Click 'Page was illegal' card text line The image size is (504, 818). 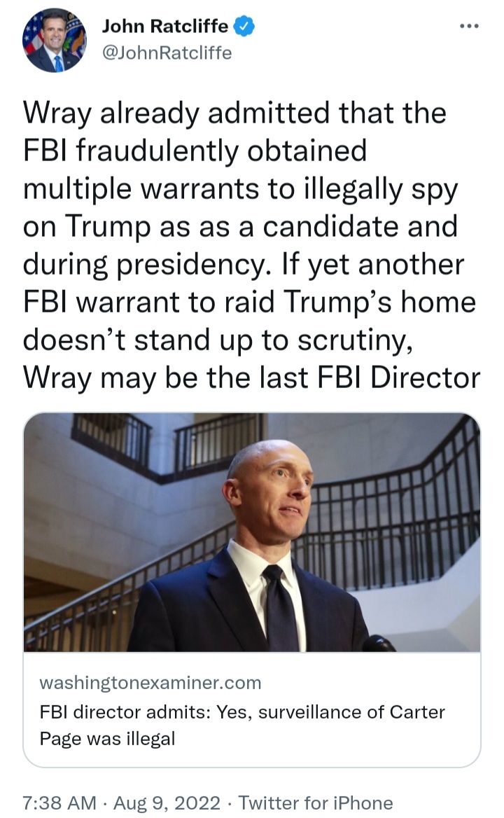click(107, 738)
